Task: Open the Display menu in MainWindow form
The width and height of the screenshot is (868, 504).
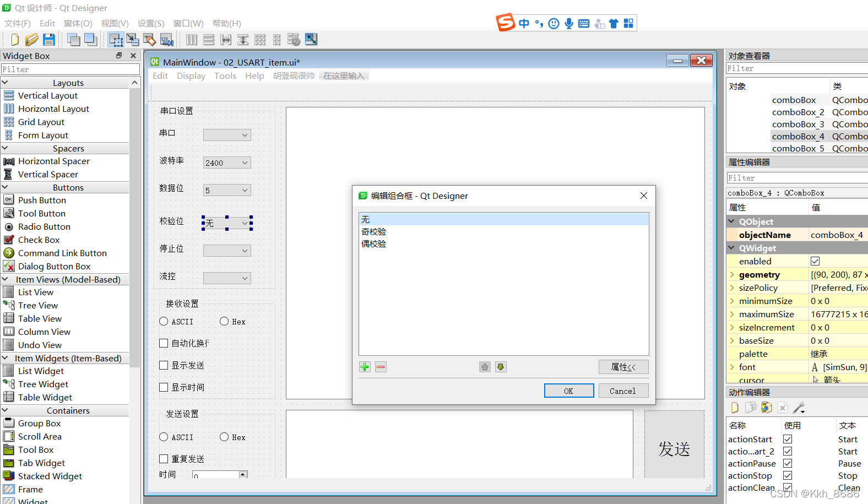Action: pos(191,75)
